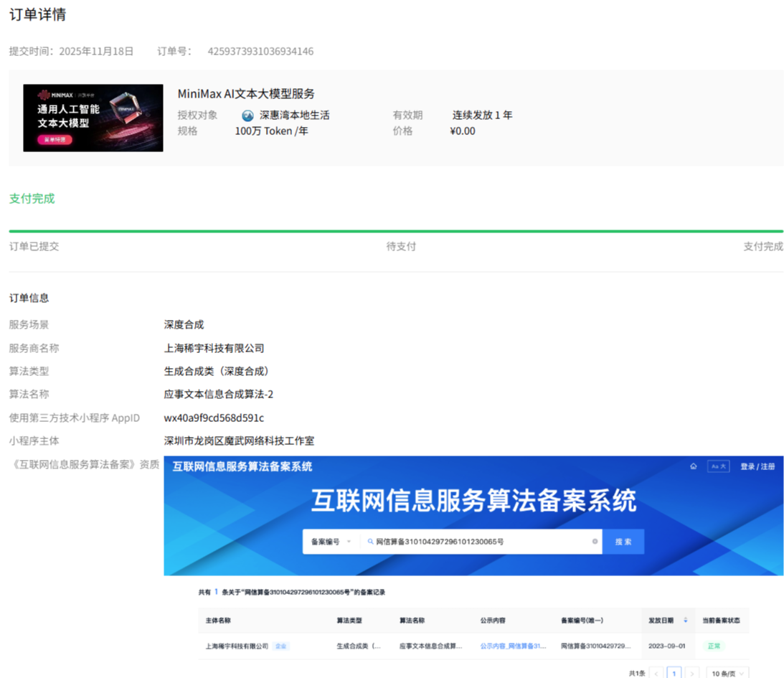Toggle the Aa font size switch
This screenshot has height=678, width=784.
(x=718, y=466)
